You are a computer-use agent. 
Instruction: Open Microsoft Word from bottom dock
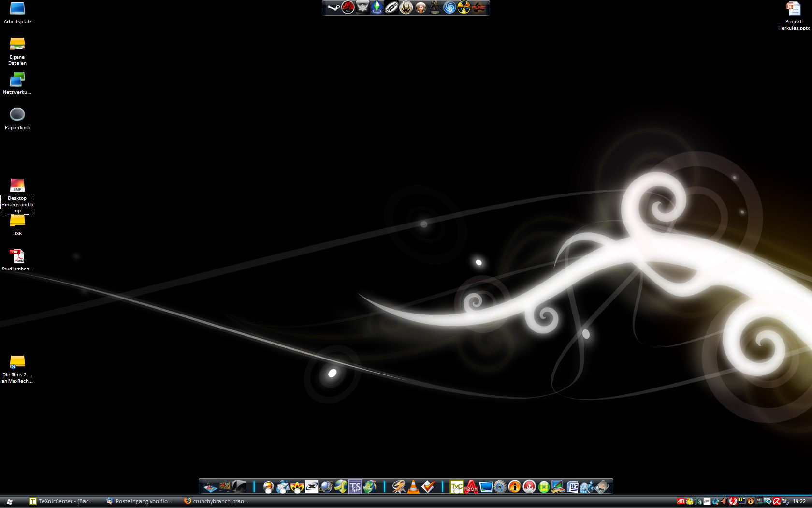[573, 487]
